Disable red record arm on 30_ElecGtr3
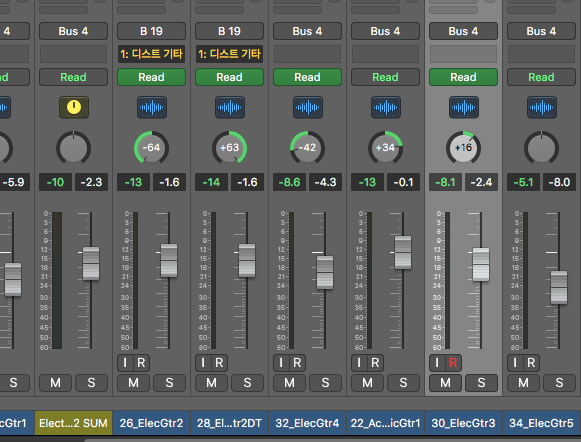Viewport: 581px width, 442px height. pos(454,363)
